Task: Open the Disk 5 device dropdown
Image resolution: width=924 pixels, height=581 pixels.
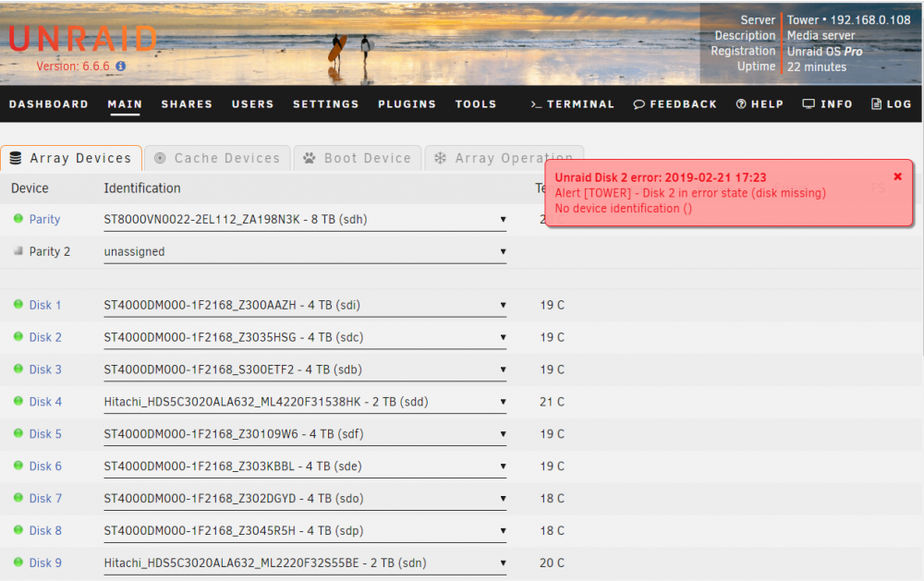Action: click(305, 435)
